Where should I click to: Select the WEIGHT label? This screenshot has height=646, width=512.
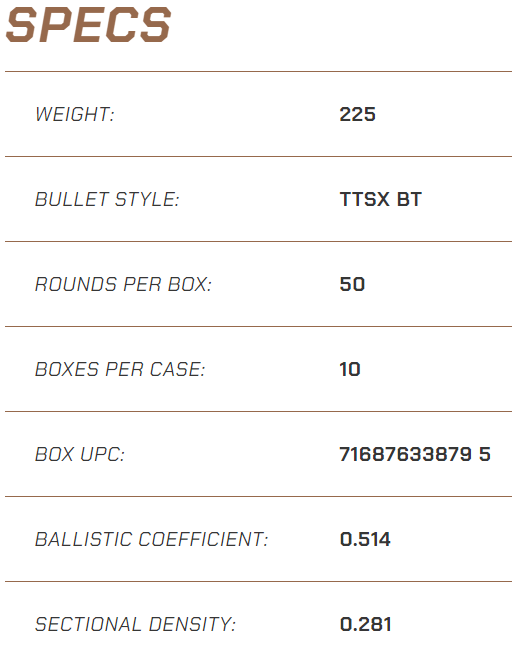click(75, 115)
